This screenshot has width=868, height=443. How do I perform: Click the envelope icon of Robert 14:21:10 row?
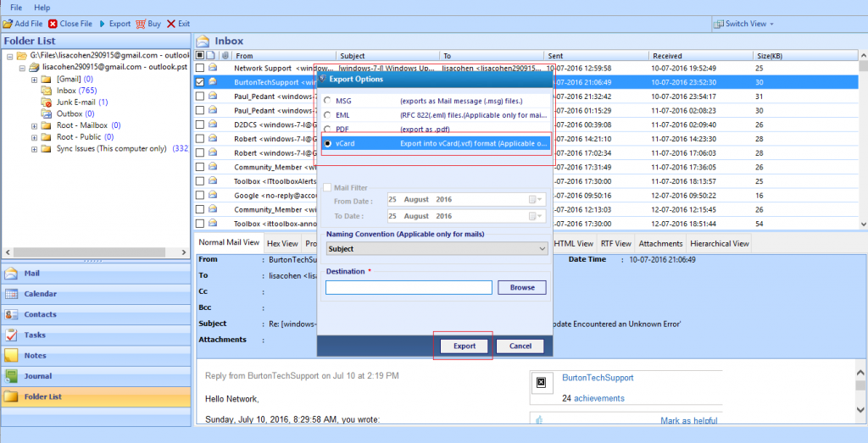coord(213,139)
